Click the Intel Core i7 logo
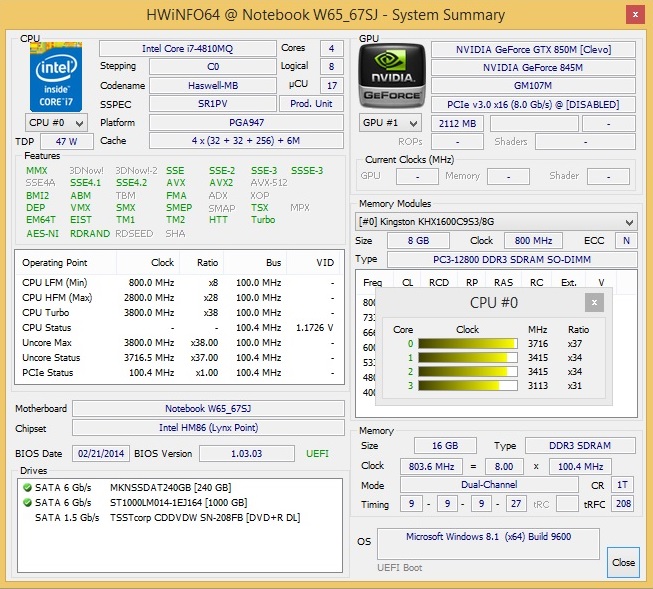 point(56,77)
